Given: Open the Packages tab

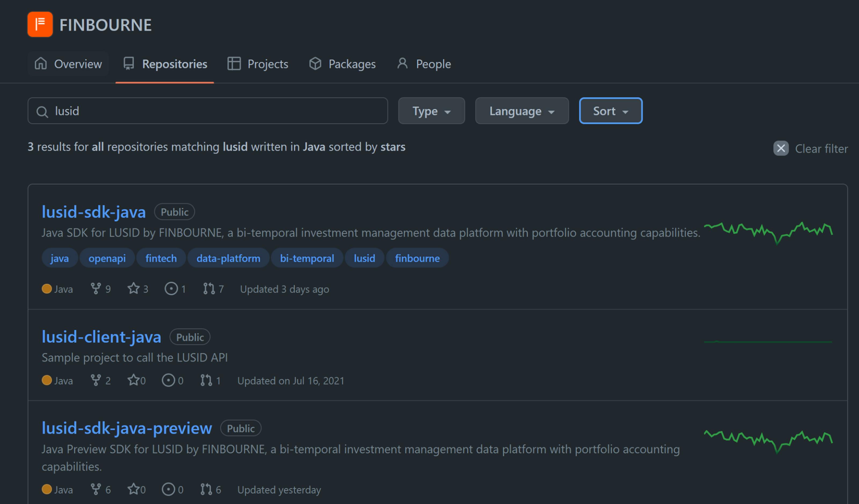Looking at the screenshot, I should [342, 64].
